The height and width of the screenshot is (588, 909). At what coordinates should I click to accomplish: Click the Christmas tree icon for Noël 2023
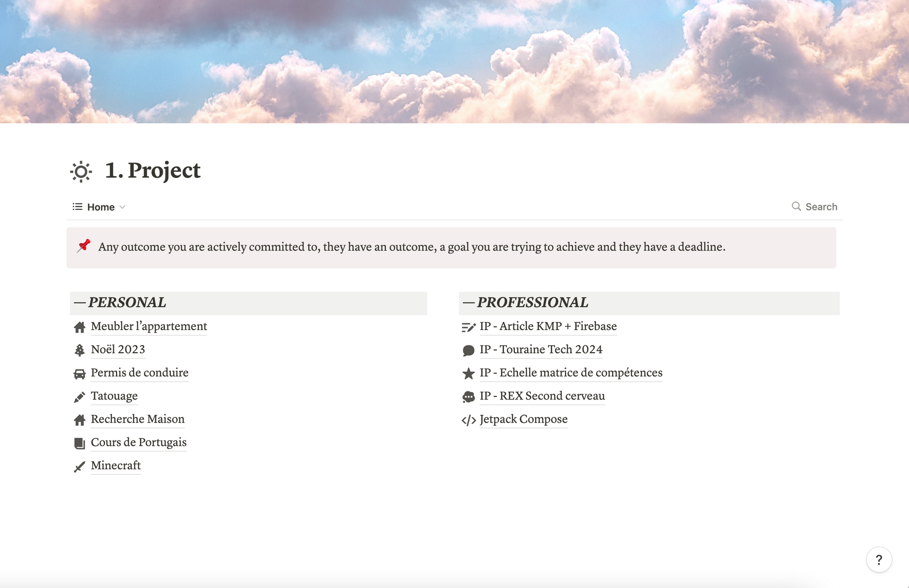80,349
